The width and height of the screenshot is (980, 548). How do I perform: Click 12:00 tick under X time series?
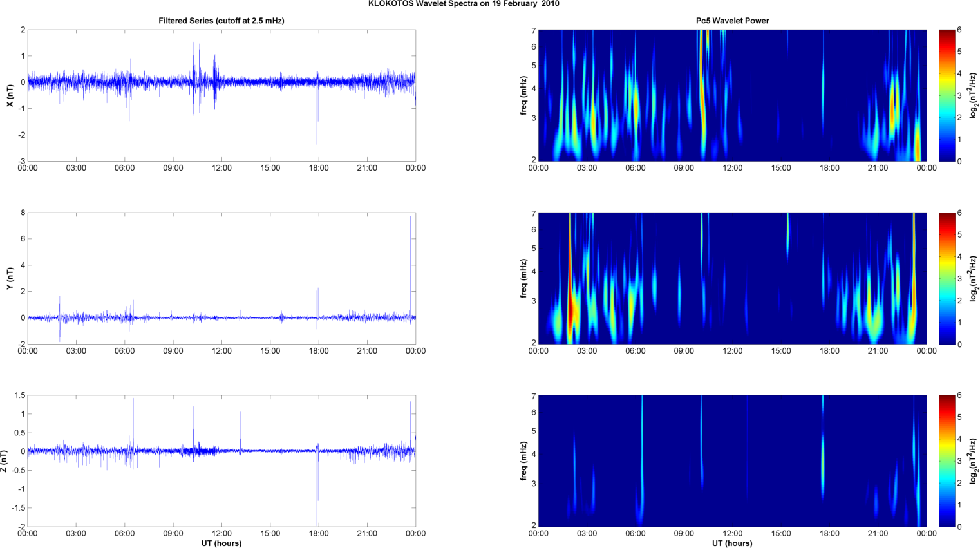click(221, 168)
